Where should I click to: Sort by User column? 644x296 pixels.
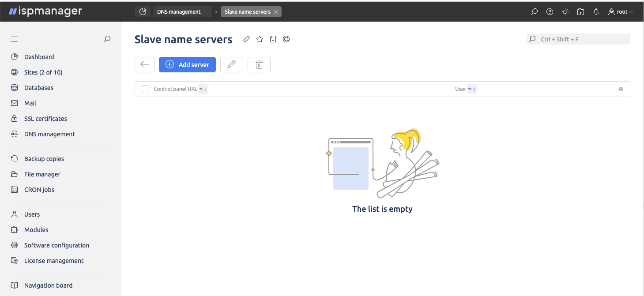[x=472, y=89]
